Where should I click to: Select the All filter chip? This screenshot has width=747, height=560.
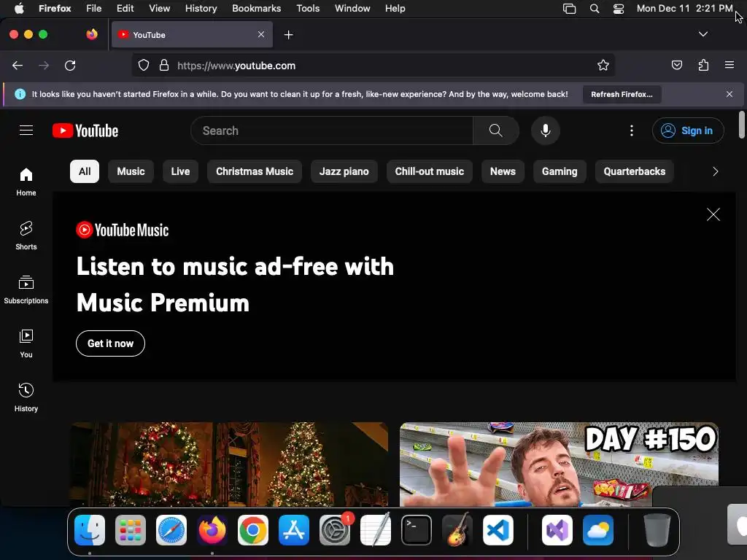pyautogui.click(x=85, y=171)
